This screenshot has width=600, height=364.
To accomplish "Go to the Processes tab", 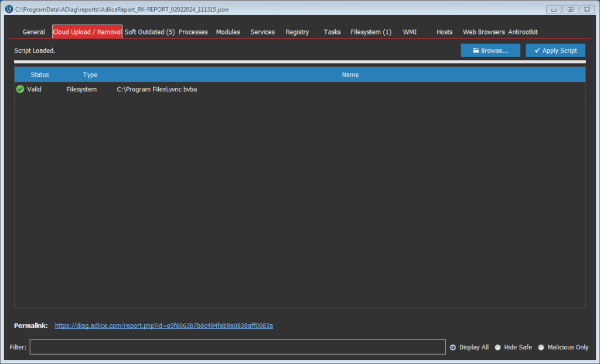I will pos(193,32).
